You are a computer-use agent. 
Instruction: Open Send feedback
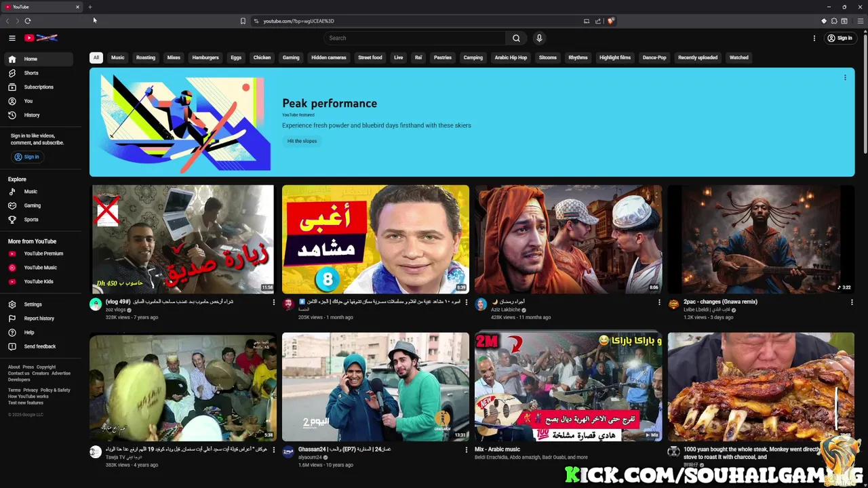(38, 346)
